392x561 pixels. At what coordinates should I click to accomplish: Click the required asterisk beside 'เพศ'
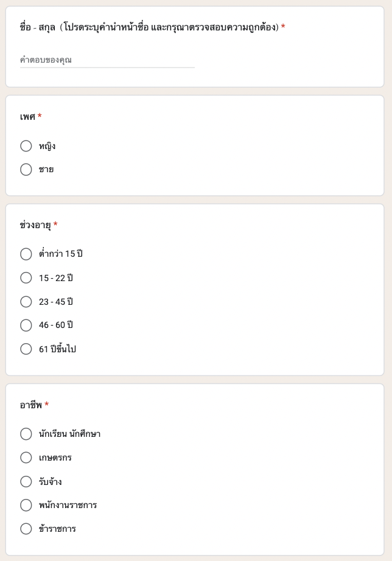click(x=40, y=116)
